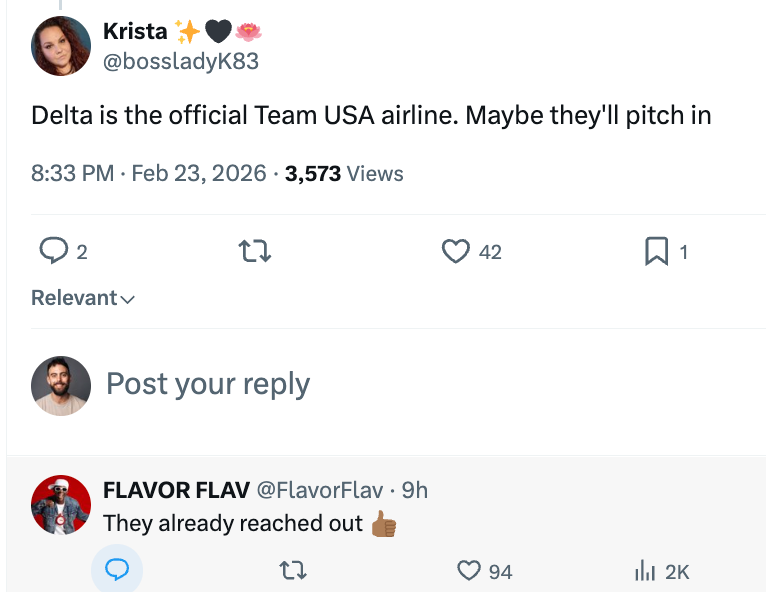Open the @bossladyK83 handle link
The image size is (766, 592).
coord(181,61)
